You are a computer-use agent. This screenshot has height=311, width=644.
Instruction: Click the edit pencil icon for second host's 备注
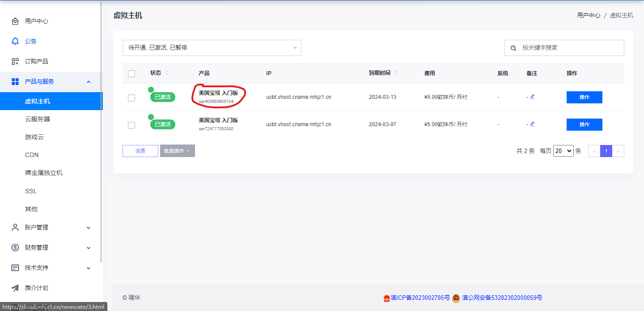pyautogui.click(x=532, y=124)
